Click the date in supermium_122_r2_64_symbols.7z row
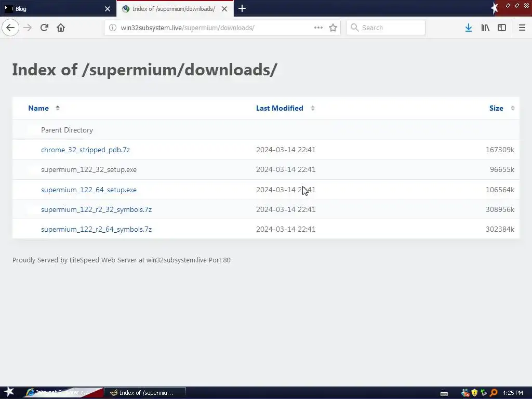Screen dimensions: 532x399 pos(286,229)
